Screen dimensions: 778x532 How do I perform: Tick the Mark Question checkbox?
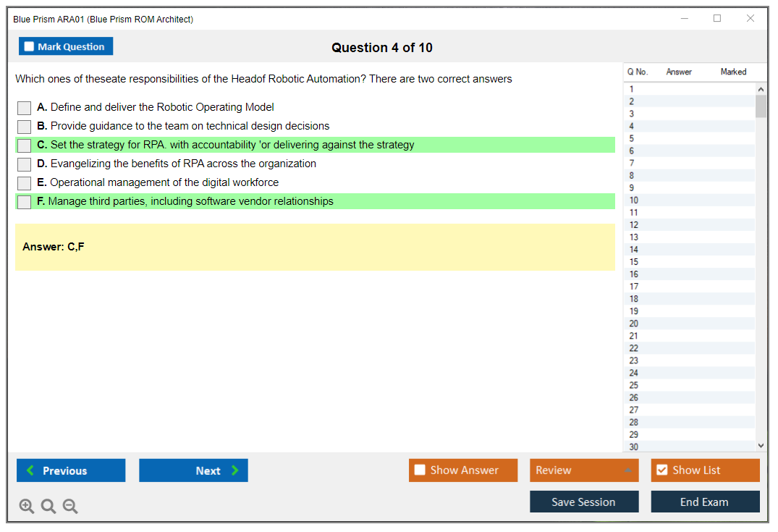(30, 46)
